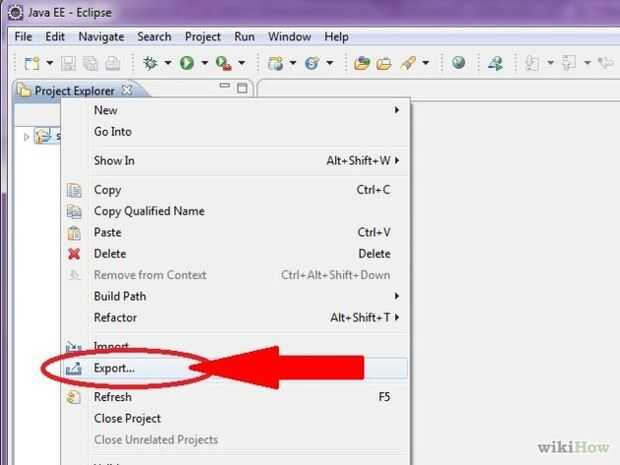Choose Refresh from the context menu
620x465 pixels.
[x=235, y=397]
